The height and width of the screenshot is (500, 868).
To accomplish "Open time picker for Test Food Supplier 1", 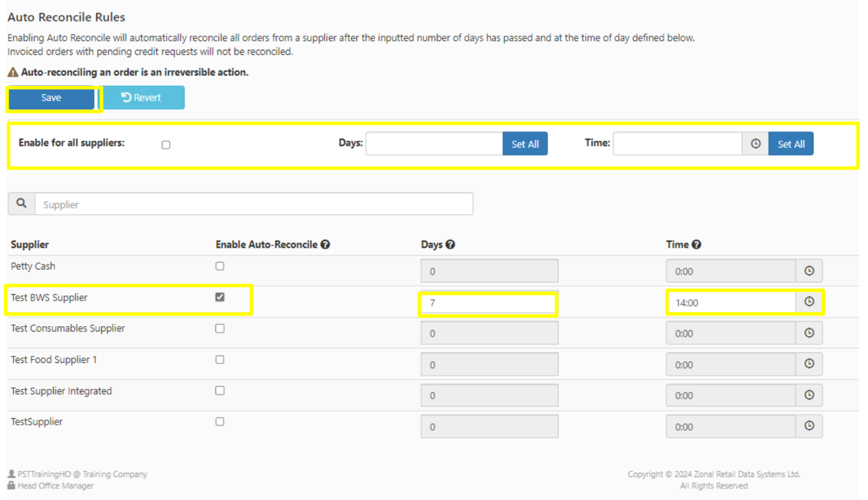I will click(x=809, y=364).
